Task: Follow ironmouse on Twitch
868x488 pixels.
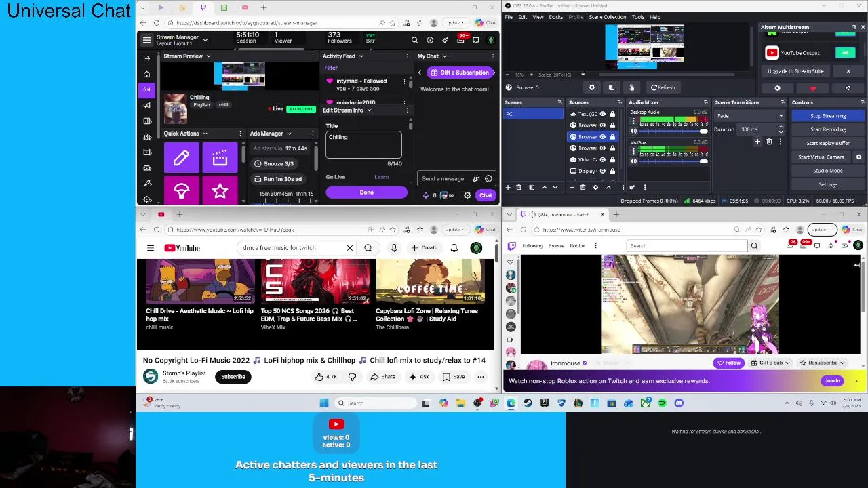Action: coord(730,363)
